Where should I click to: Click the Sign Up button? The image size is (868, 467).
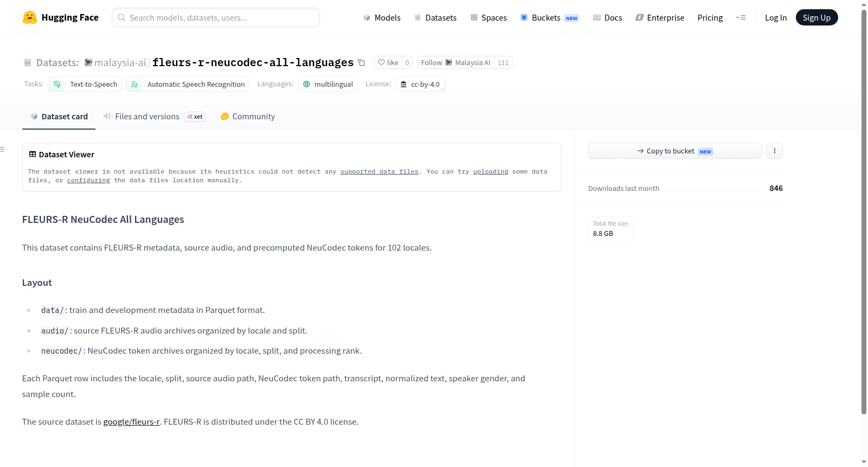817,17
